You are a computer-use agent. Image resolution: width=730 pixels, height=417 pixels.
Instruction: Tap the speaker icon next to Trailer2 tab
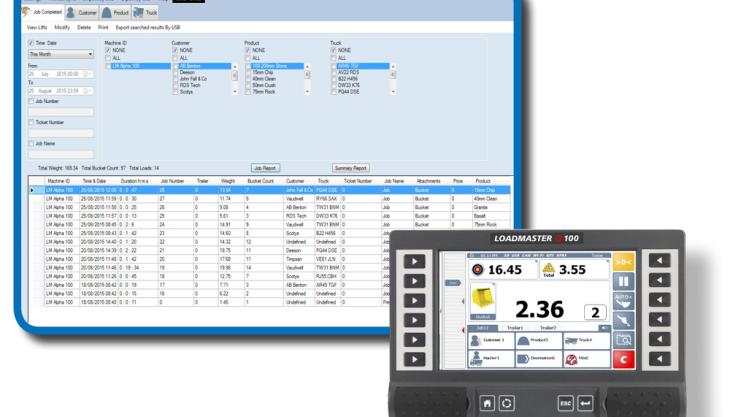tap(604, 328)
